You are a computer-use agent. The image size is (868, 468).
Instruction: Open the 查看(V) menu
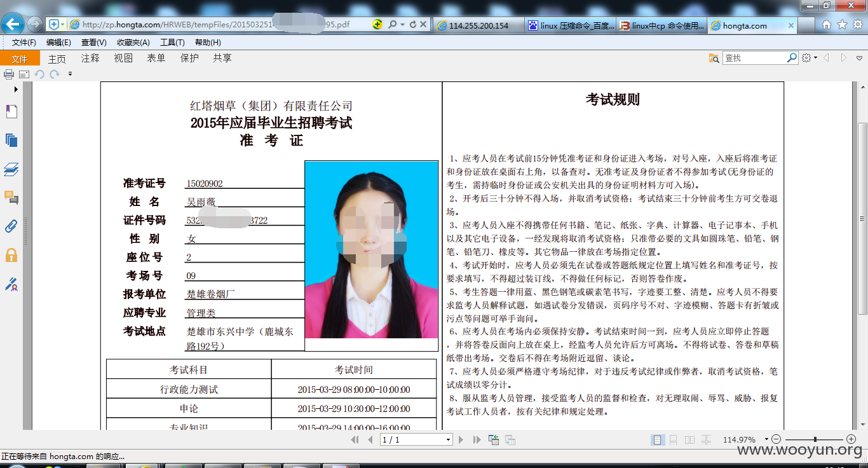point(93,43)
